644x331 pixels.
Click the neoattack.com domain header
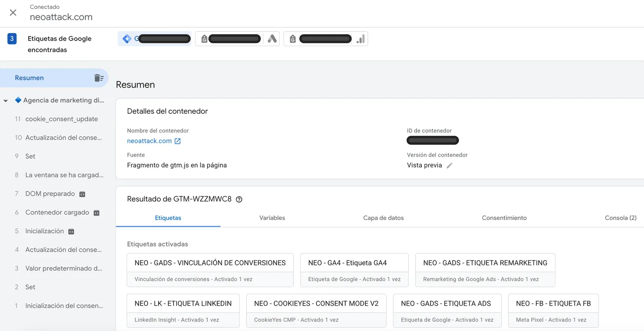(61, 17)
